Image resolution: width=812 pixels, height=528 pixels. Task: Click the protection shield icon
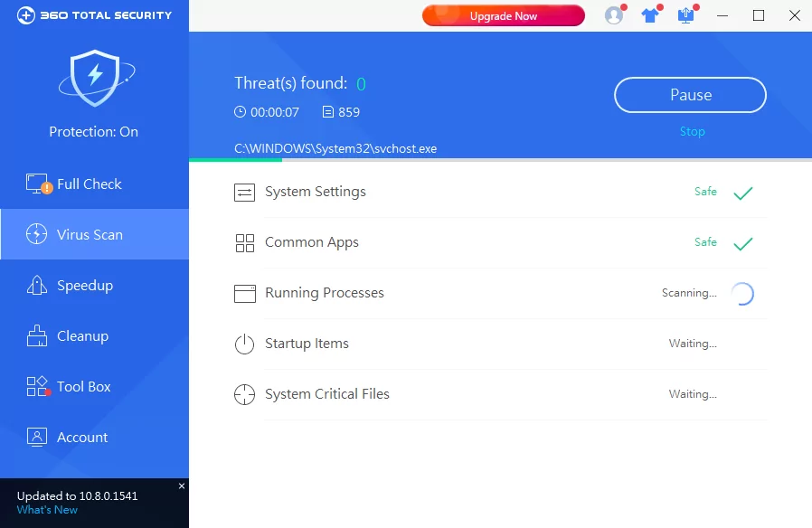(x=96, y=78)
